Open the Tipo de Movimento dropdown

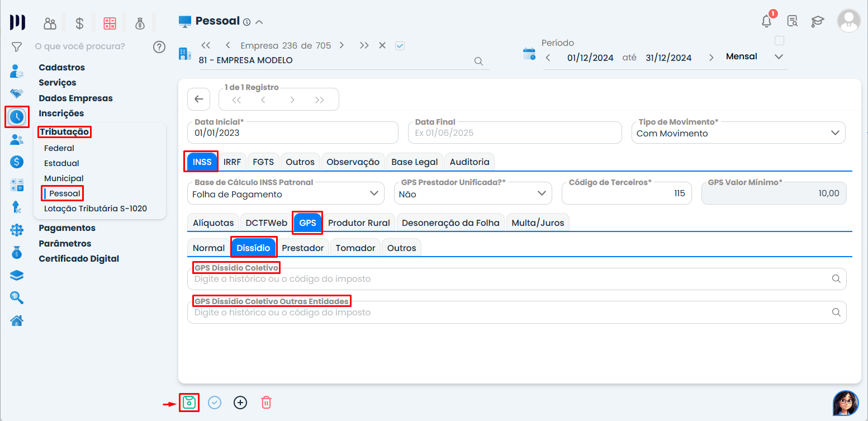[835, 133]
